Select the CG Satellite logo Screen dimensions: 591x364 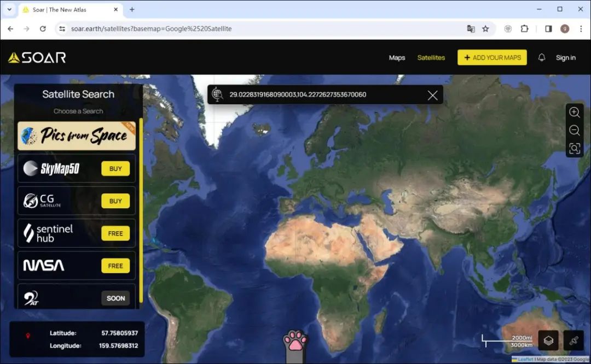coord(42,201)
